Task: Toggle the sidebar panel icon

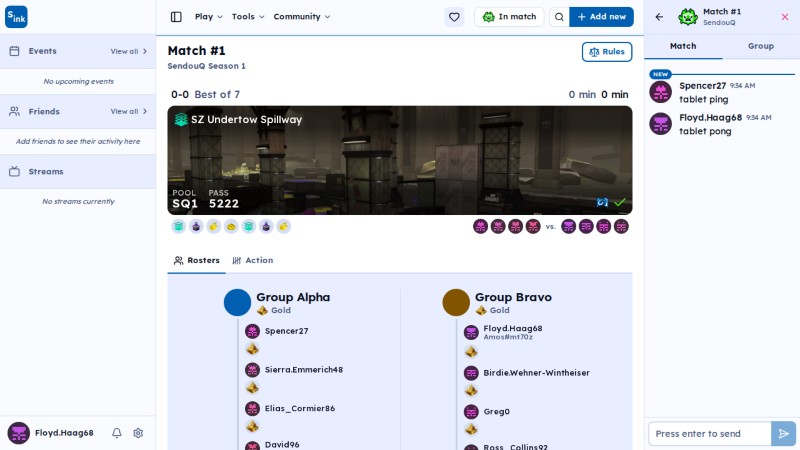Action: click(x=176, y=17)
